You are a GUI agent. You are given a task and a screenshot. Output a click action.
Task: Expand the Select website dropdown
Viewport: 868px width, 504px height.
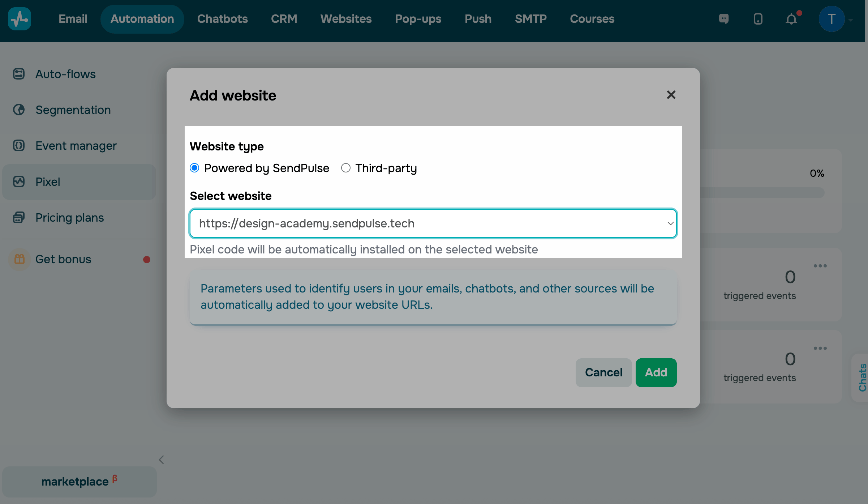433,223
